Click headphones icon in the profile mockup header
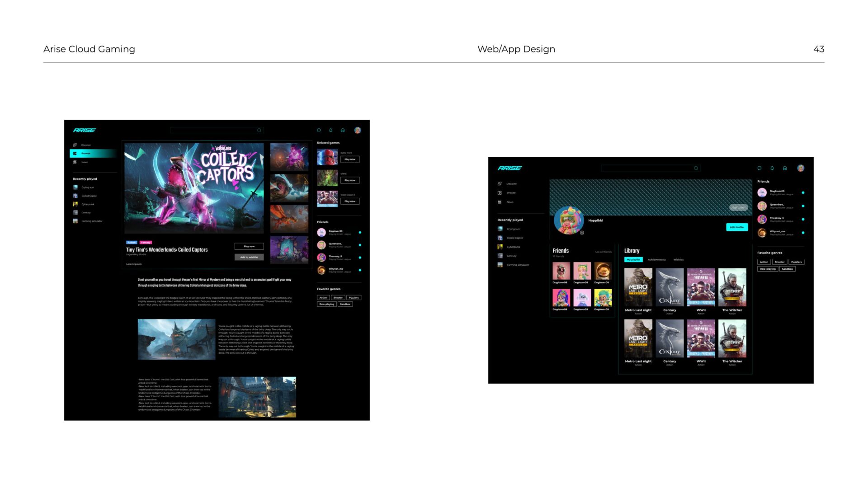This screenshot has width=868, height=488. tap(785, 168)
